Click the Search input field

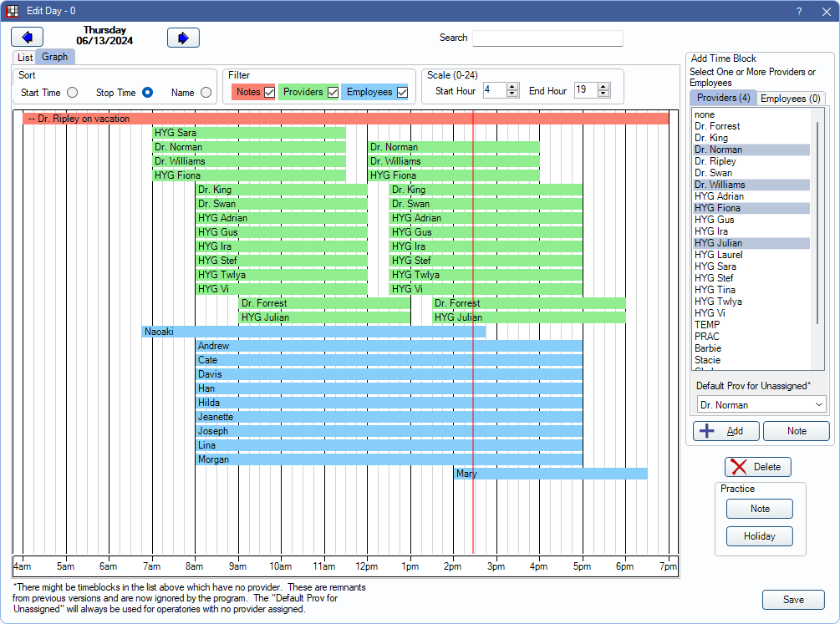pyautogui.click(x=547, y=38)
